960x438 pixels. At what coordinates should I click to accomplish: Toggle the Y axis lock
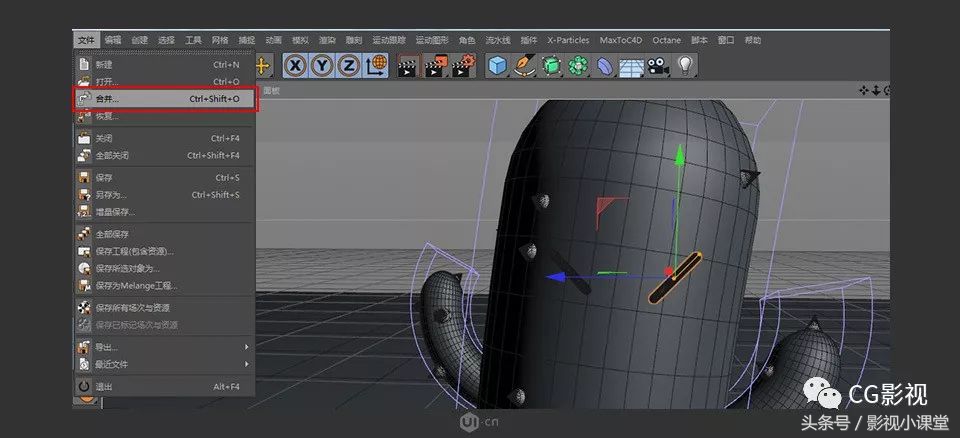pyautogui.click(x=322, y=66)
